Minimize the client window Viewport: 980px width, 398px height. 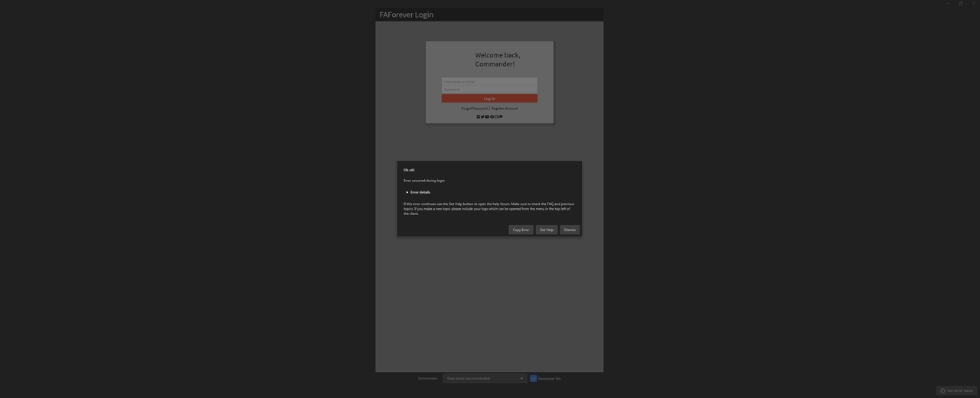coord(948,3)
